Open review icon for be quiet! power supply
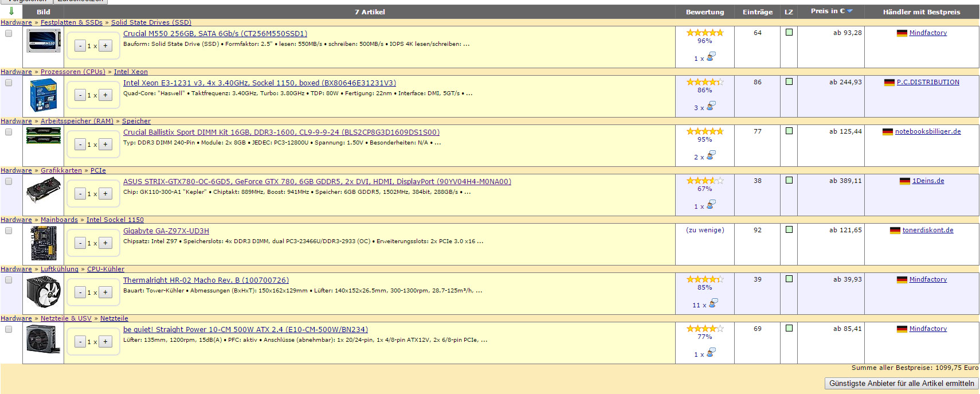980x394 pixels. (711, 353)
